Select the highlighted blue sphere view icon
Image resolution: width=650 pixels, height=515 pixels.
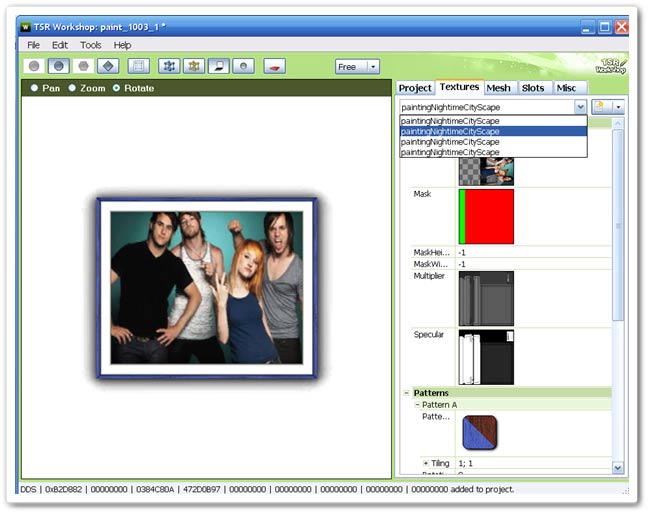(x=59, y=66)
